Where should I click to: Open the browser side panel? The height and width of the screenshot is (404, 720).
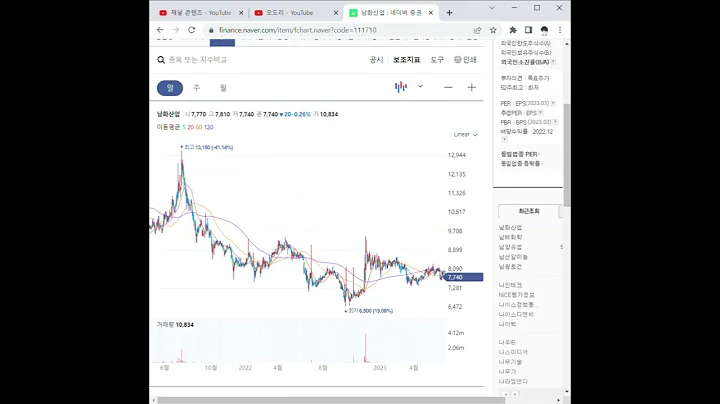529,30
